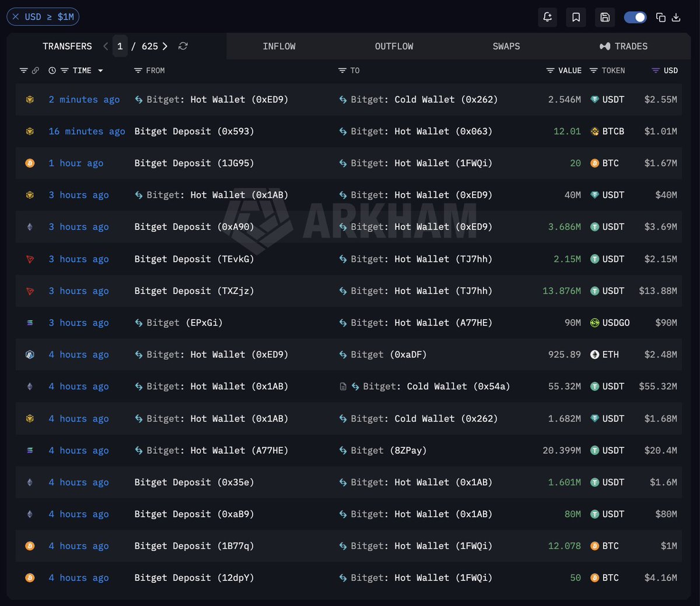Click the $40M USD amount

pos(666,195)
